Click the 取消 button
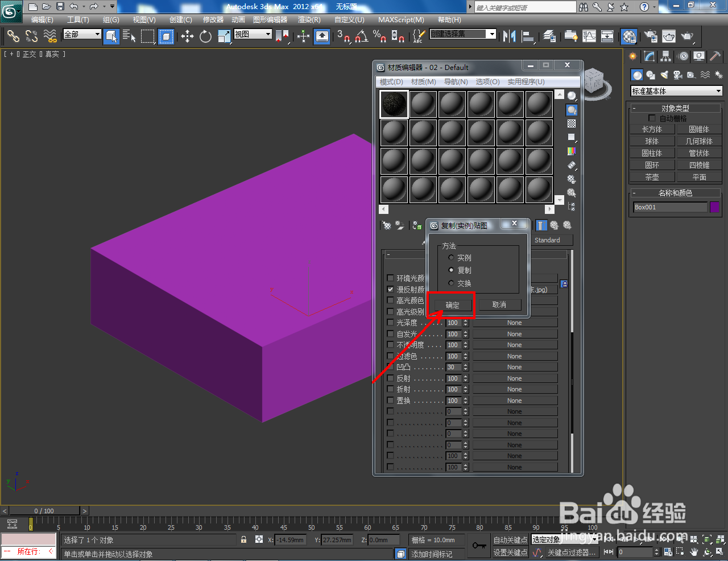 pos(499,305)
